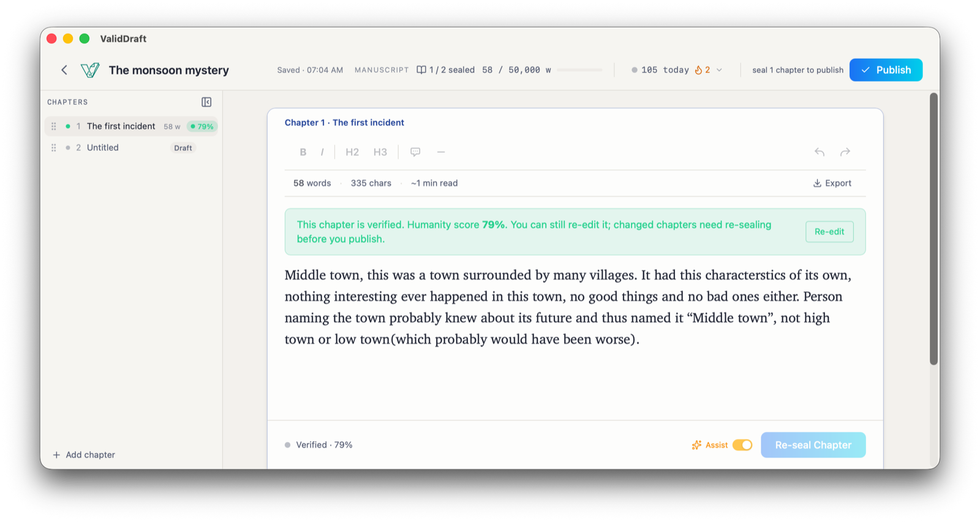
Task: Click into the chapter body text
Action: pyautogui.click(x=568, y=307)
